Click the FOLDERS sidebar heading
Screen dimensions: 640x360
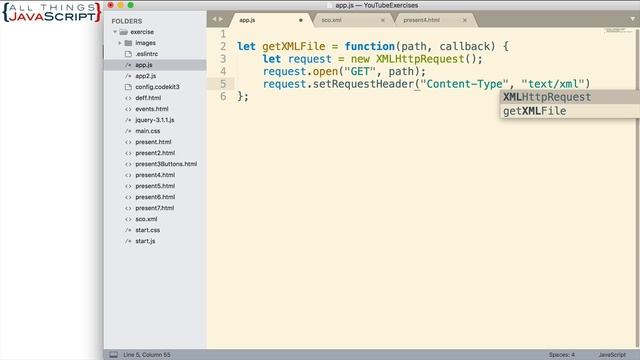pyautogui.click(x=127, y=21)
